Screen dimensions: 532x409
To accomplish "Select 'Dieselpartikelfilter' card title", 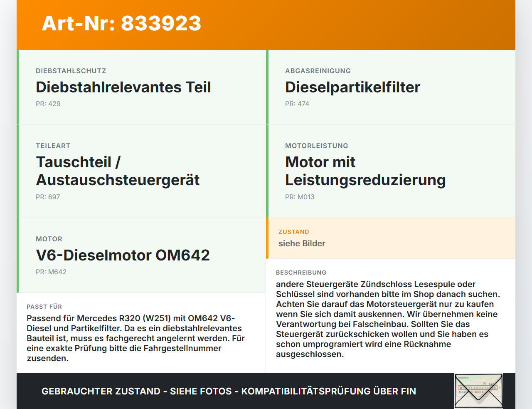I will point(352,87).
